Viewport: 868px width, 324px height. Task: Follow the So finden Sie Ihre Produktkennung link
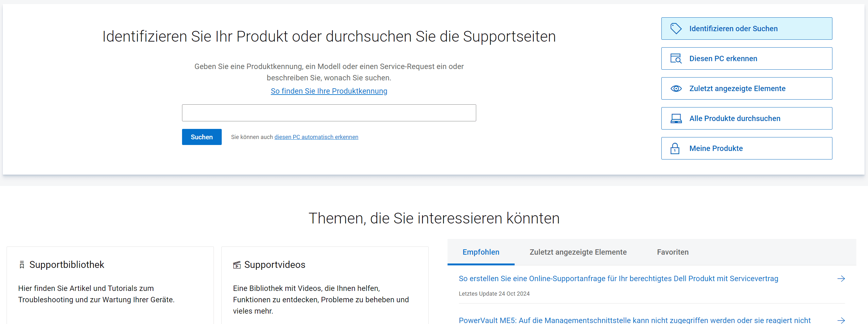click(x=328, y=91)
